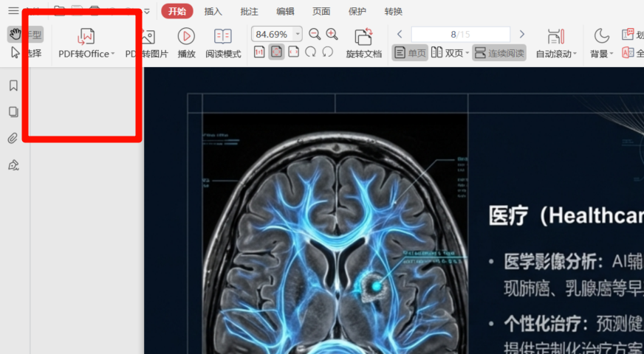The height and width of the screenshot is (354, 644).
Task: Set view to actual size 1:1
Action: tap(259, 52)
